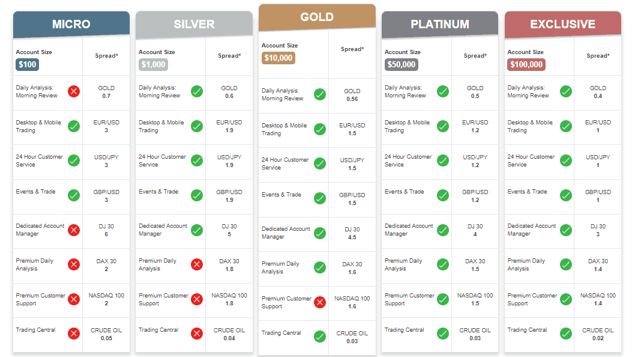Click red X for Silver Premium Daily Analysis
Viewport: 644px width, 357px height.
[197, 264]
